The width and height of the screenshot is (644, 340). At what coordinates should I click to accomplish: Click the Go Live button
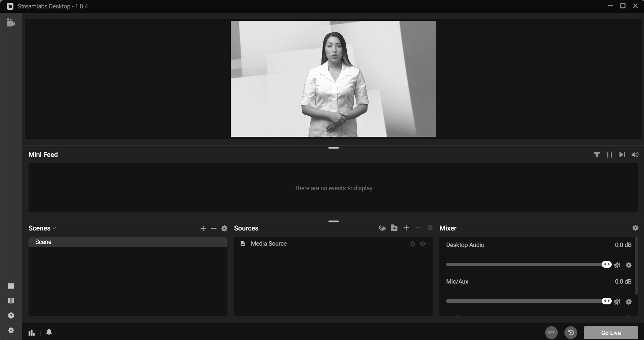tap(611, 333)
